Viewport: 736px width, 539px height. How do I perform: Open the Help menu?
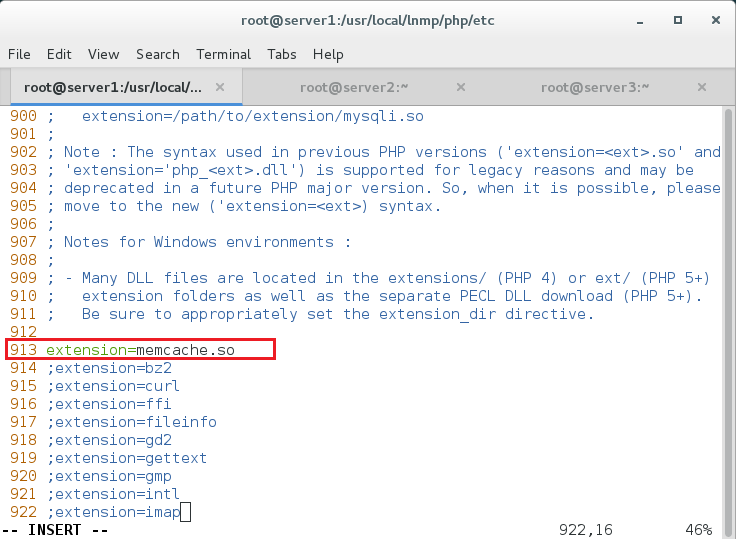point(328,54)
